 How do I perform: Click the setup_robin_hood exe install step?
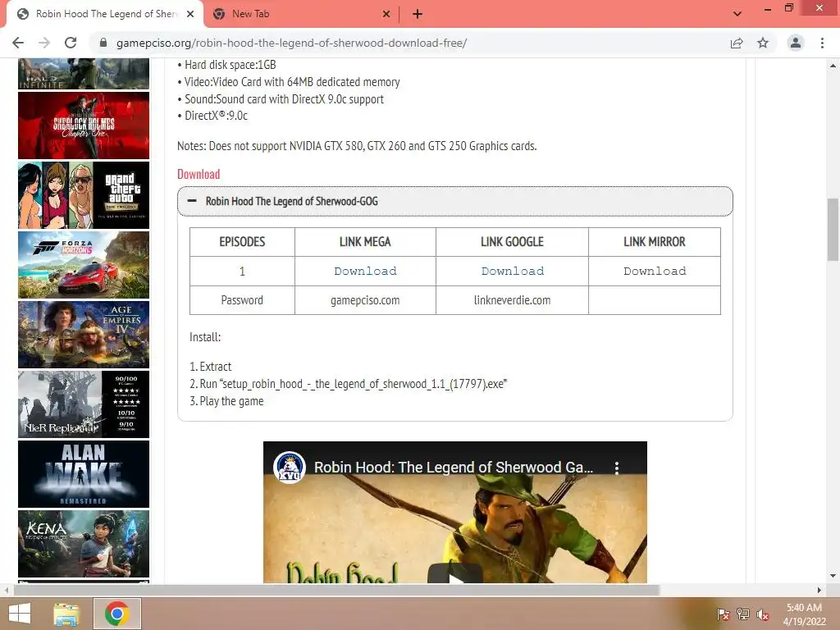(348, 384)
